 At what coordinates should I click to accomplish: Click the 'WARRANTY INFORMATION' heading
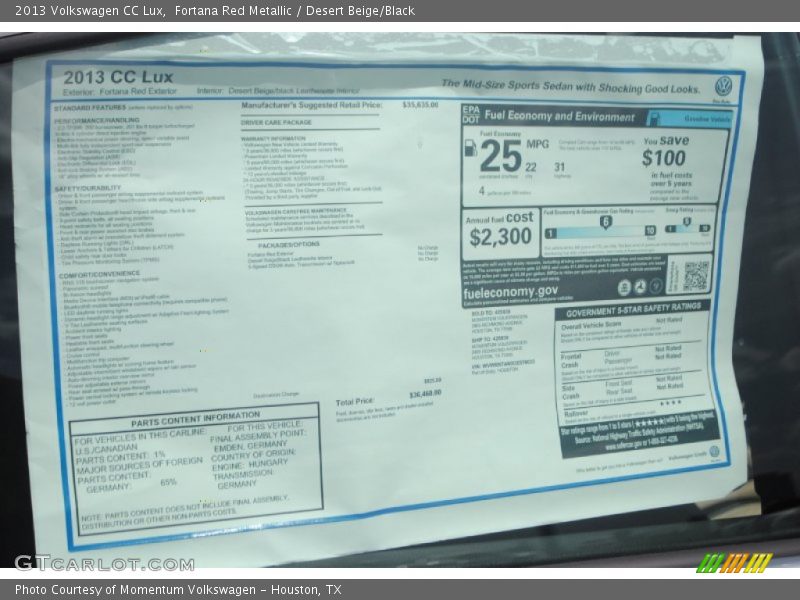point(273,139)
